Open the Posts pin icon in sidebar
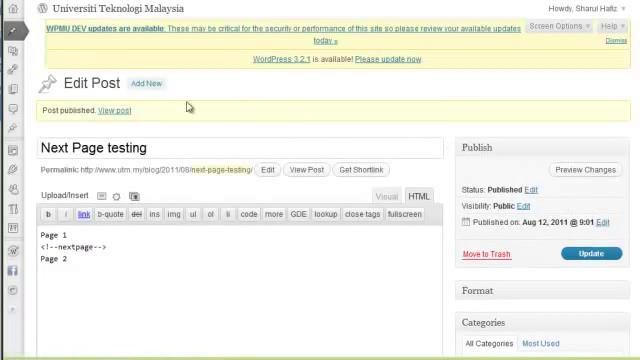The width and height of the screenshot is (640, 360). (x=13, y=31)
